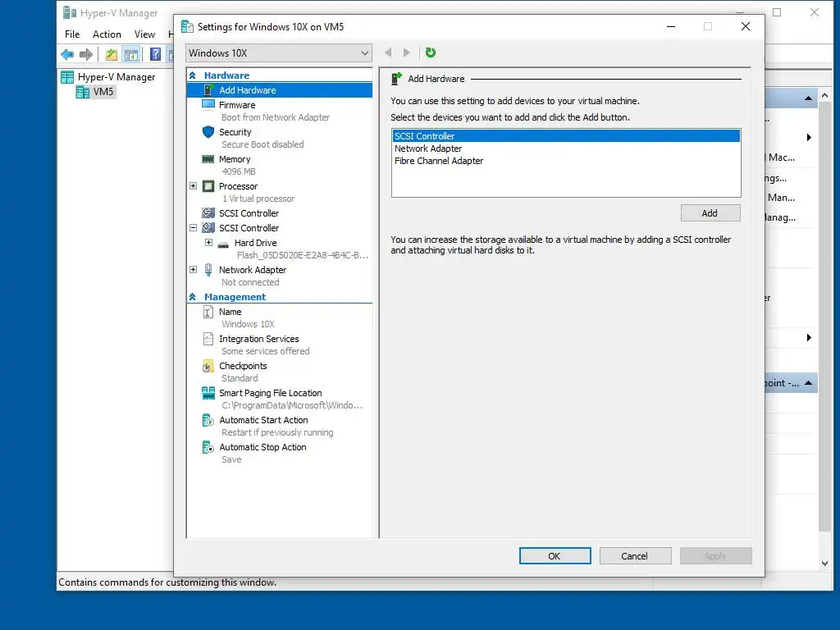Collapse the top Actions pane section arrow
Screen dimensions: 840x630
point(808,98)
